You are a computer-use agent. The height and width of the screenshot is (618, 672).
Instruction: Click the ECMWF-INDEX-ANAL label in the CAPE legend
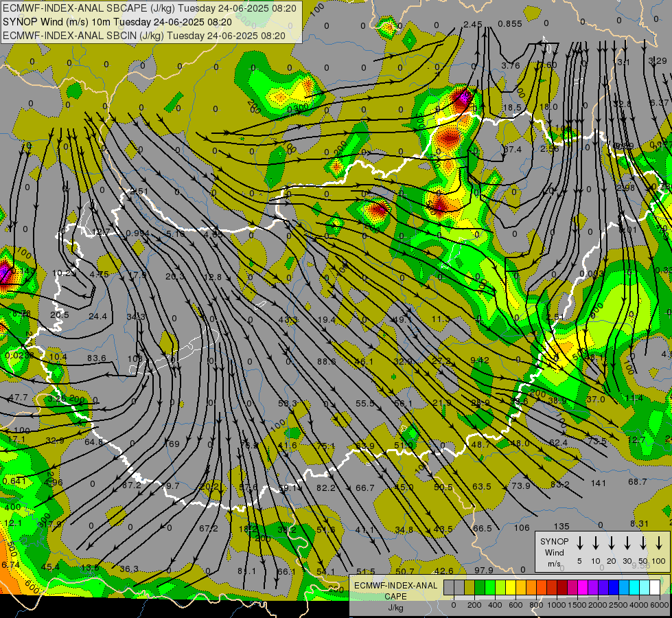tap(396, 586)
